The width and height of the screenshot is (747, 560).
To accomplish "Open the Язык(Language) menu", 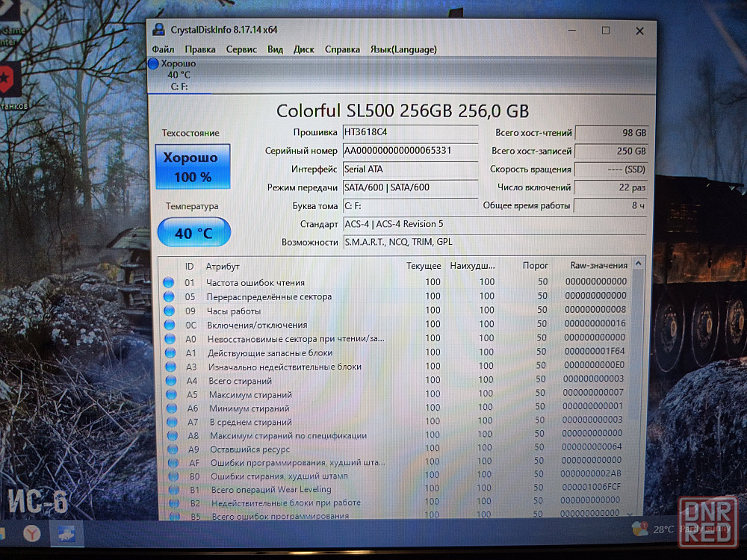I will point(403,49).
